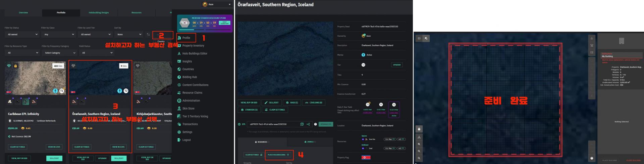This screenshot has height=164, width=644.
Task: Switch to the Holobuilding Designs tab
Action: (99, 13)
